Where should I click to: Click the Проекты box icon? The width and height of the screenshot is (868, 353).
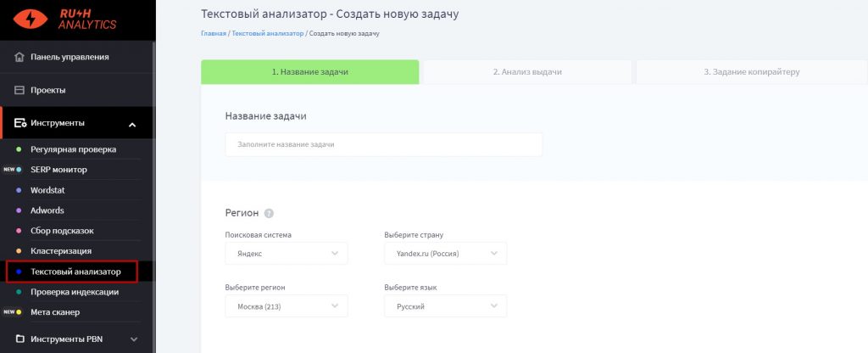pyautogui.click(x=19, y=90)
